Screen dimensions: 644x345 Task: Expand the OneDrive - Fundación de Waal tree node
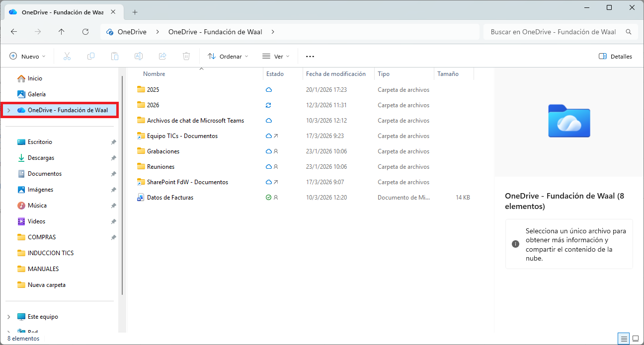[8, 110]
